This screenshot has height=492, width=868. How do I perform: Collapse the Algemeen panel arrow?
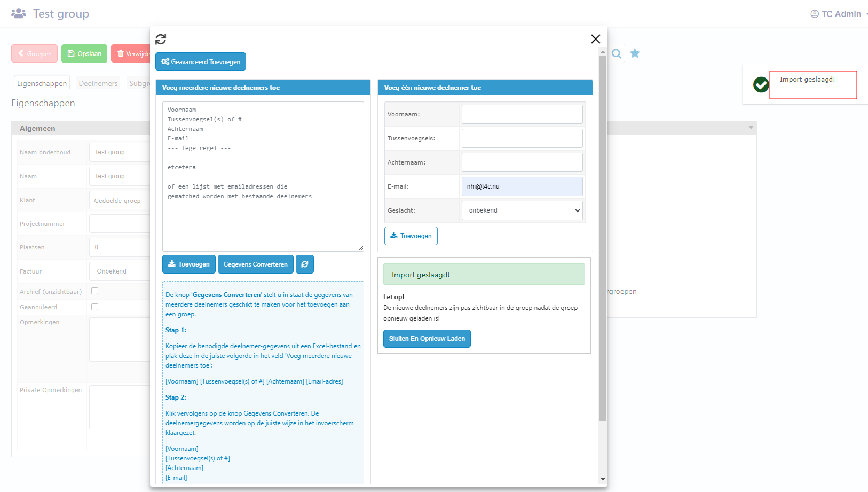coord(751,128)
